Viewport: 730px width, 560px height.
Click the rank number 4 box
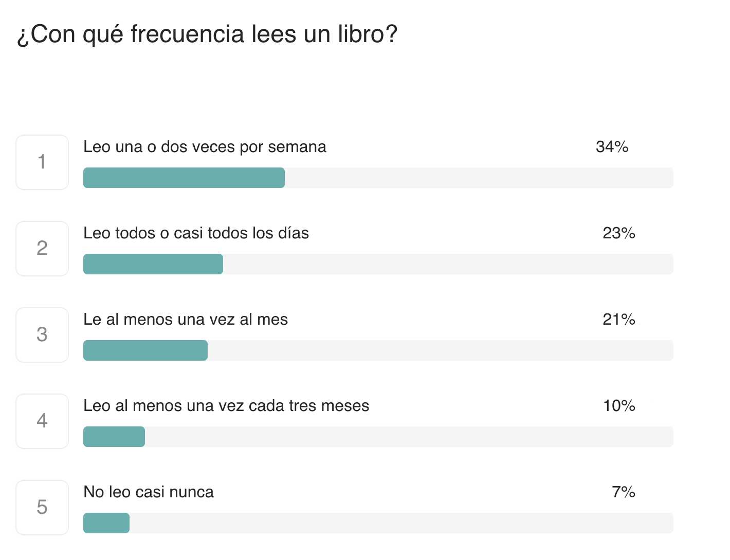[x=42, y=421]
